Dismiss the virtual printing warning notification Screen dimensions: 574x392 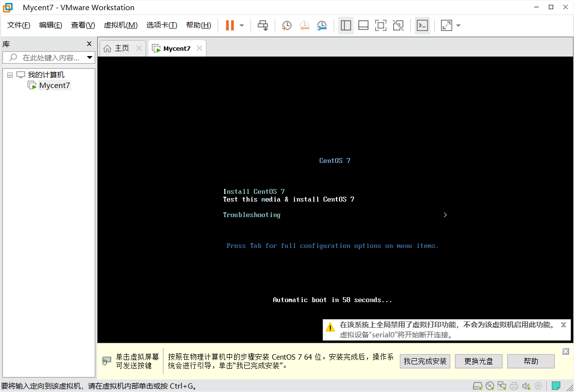coord(564,325)
